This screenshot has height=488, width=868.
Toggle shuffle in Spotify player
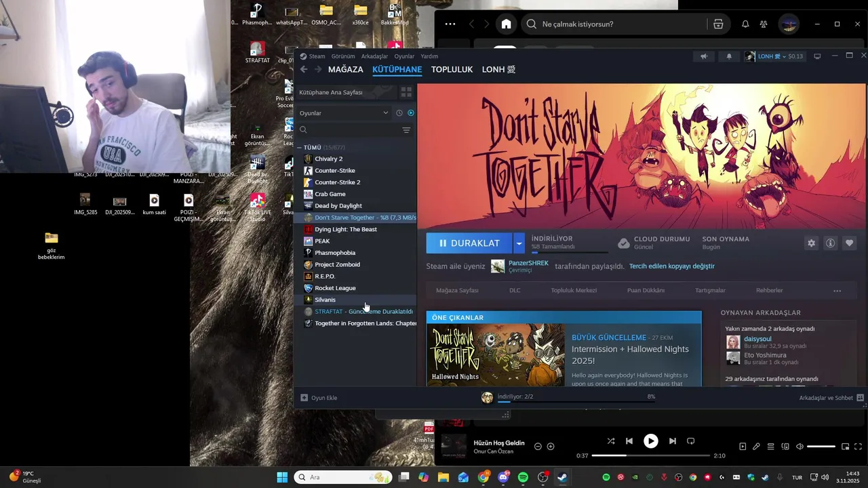611,441
